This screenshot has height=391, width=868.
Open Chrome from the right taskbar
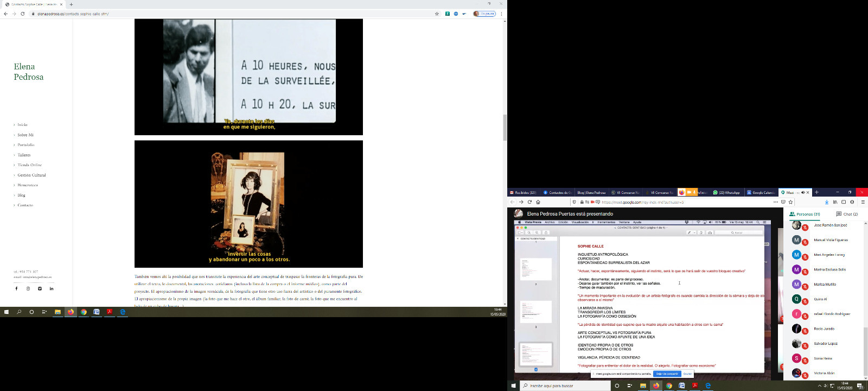pyautogui.click(x=669, y=386)
